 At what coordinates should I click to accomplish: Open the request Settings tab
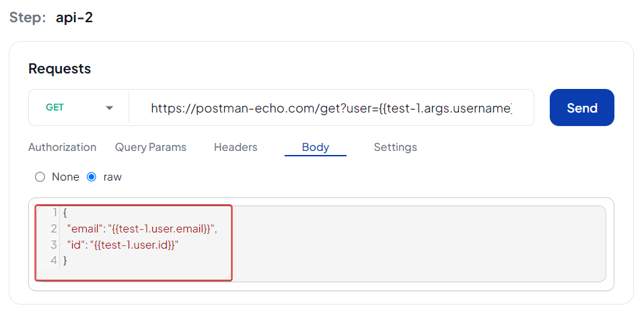coord(396,147)
